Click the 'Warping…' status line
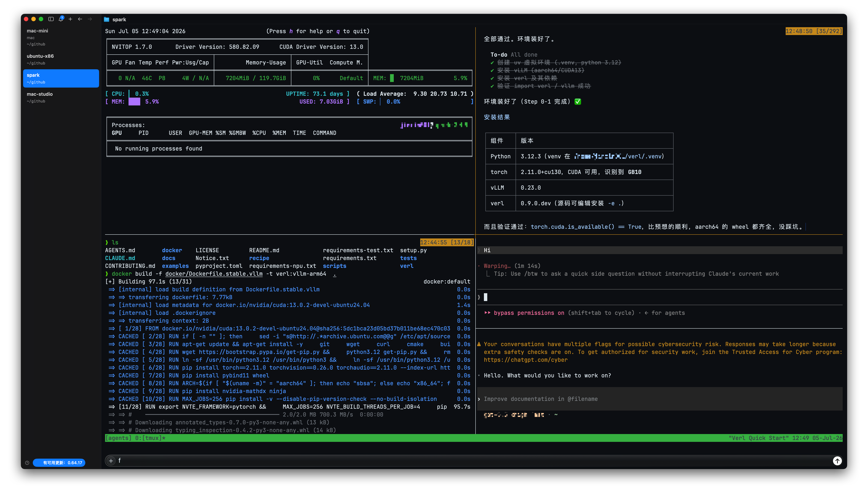Screen dimensions: 868x497 pyautogui.click(x=512, y=266)
